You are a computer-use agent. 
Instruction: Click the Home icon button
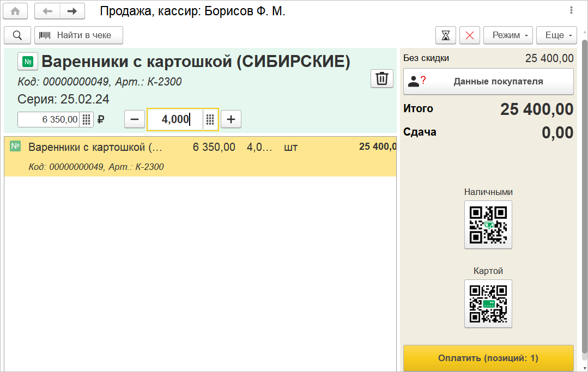[15, 11]
